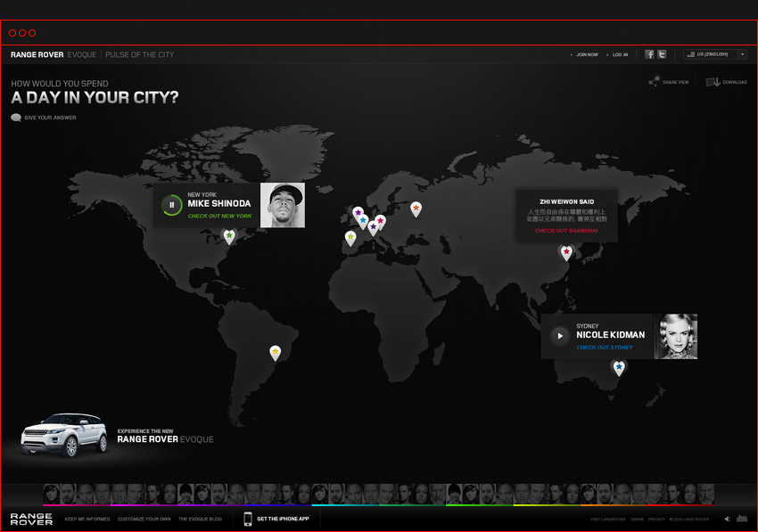The height and width of the screenshot is (532, 758).
Task: Click the iPhone app phone icon
Action: [248, 519]
